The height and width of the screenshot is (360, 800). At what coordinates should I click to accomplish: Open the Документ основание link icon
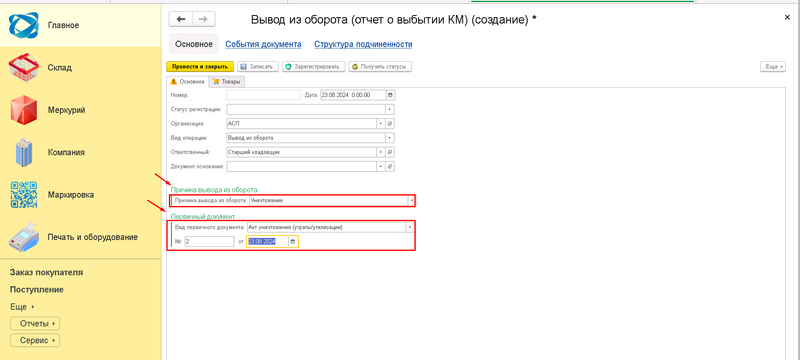[x=390, y=166]
